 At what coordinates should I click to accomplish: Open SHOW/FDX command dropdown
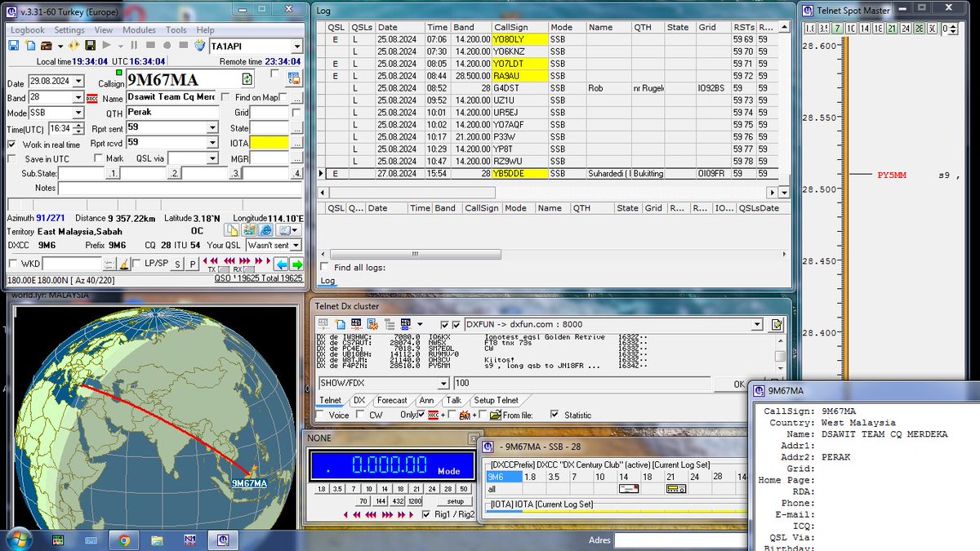click(443, 384)
